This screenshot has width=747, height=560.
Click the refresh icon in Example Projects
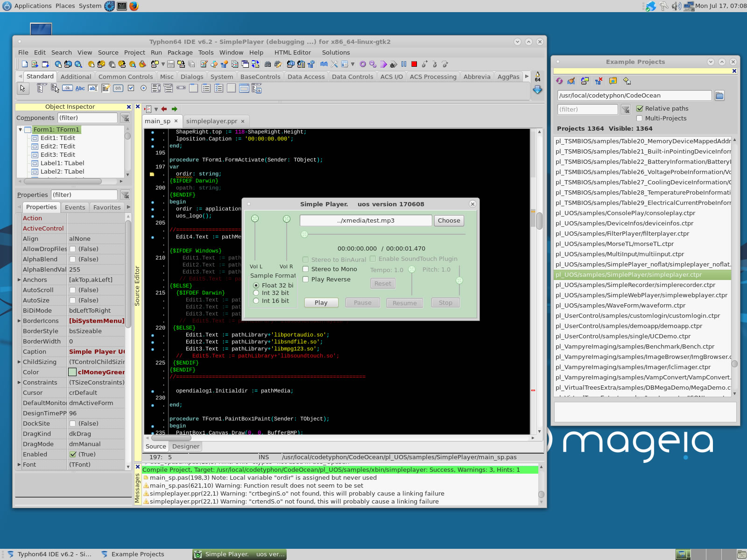559,81
